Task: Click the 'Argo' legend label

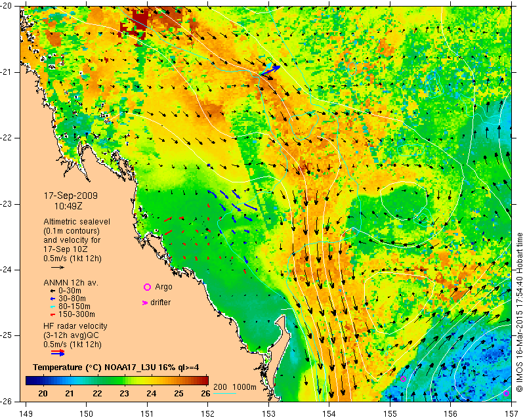Action: 163,287
